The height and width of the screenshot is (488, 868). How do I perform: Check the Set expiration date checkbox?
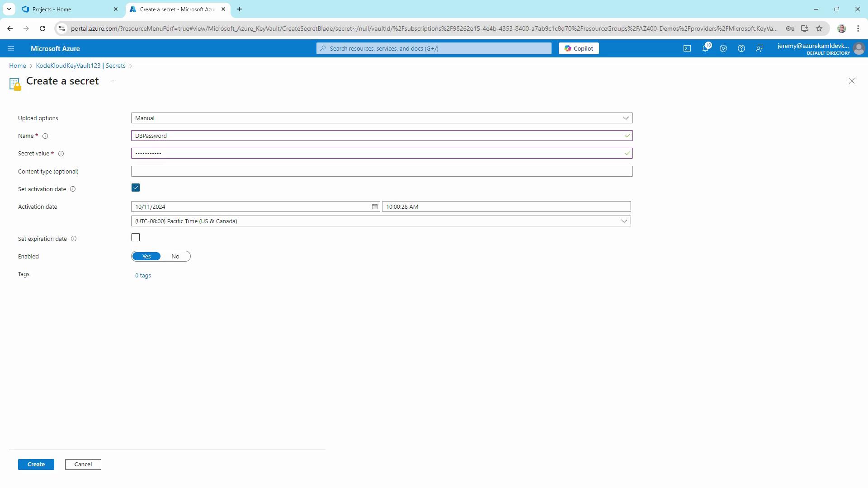pos(136,237)
